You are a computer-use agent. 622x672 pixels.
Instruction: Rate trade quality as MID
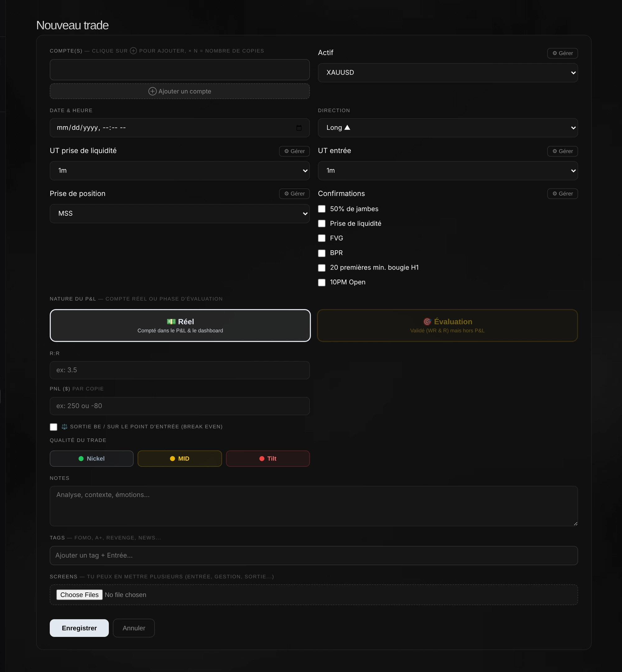[x=180, y=458]
